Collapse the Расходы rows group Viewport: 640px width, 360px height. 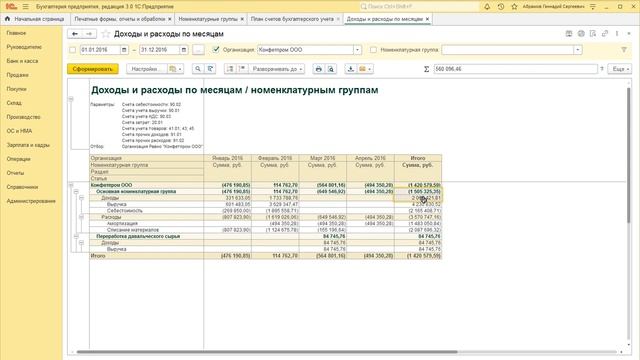[x=81, y=217]
